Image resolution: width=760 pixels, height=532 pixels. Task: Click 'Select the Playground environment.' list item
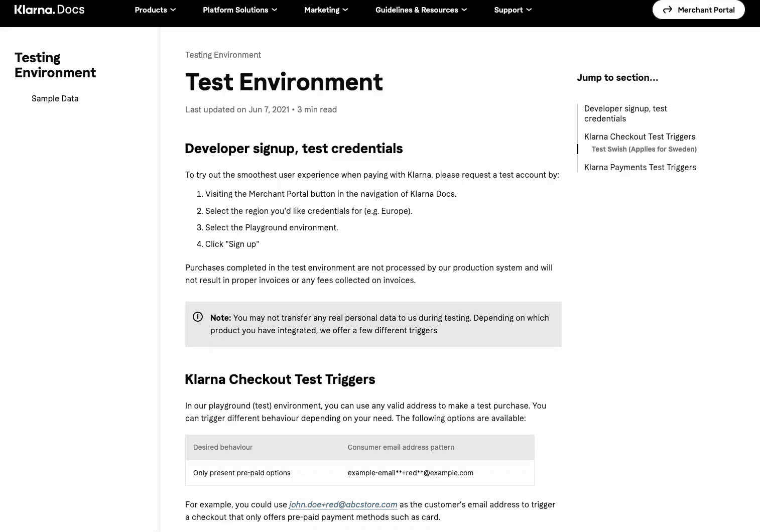pos(272,227)
